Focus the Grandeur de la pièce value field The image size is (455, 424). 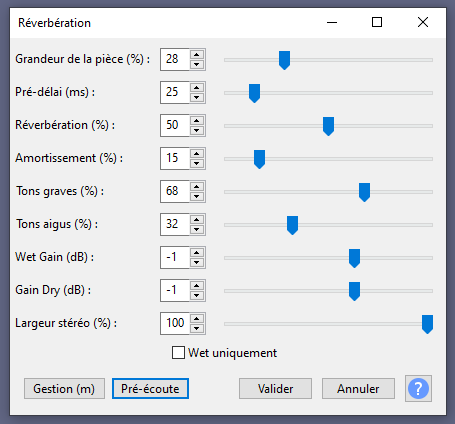pos(175,59)
